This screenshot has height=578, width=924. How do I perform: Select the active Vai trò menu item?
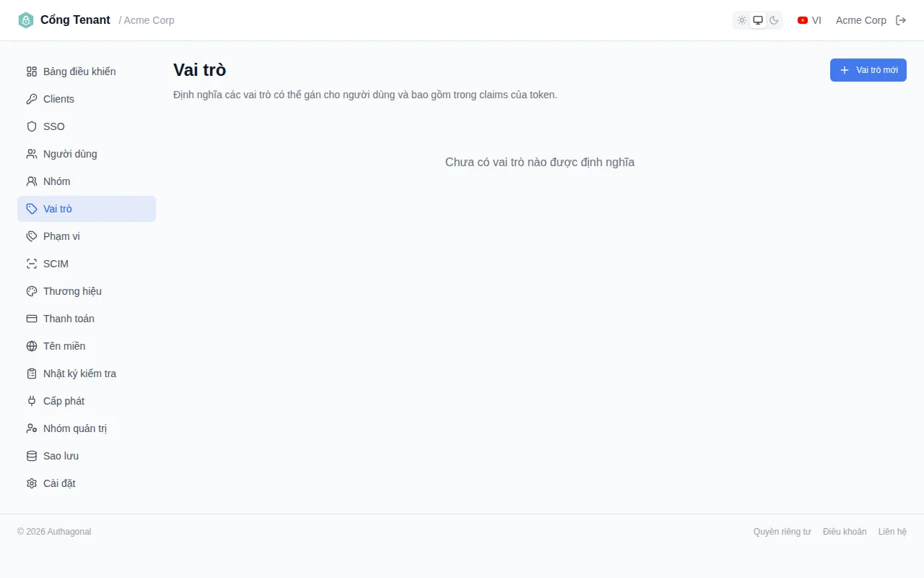pyautogui.click(x=87, y=209)
